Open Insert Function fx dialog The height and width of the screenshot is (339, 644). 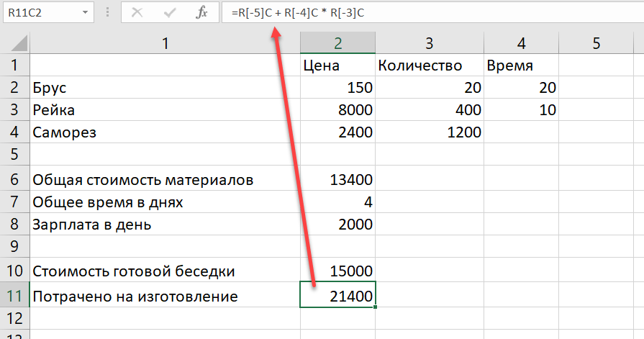point(202,12)
